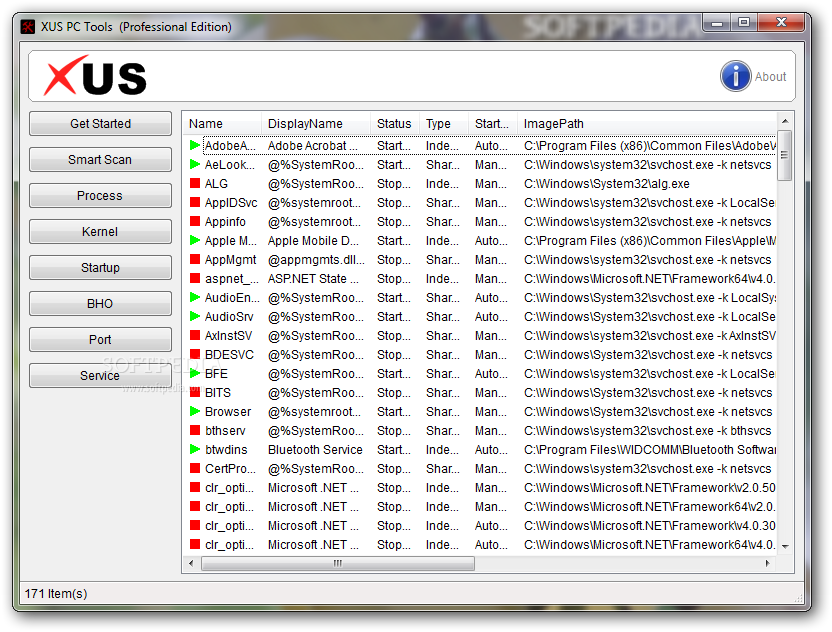Click the red icon next to AppIDSvc

point(195,203)
